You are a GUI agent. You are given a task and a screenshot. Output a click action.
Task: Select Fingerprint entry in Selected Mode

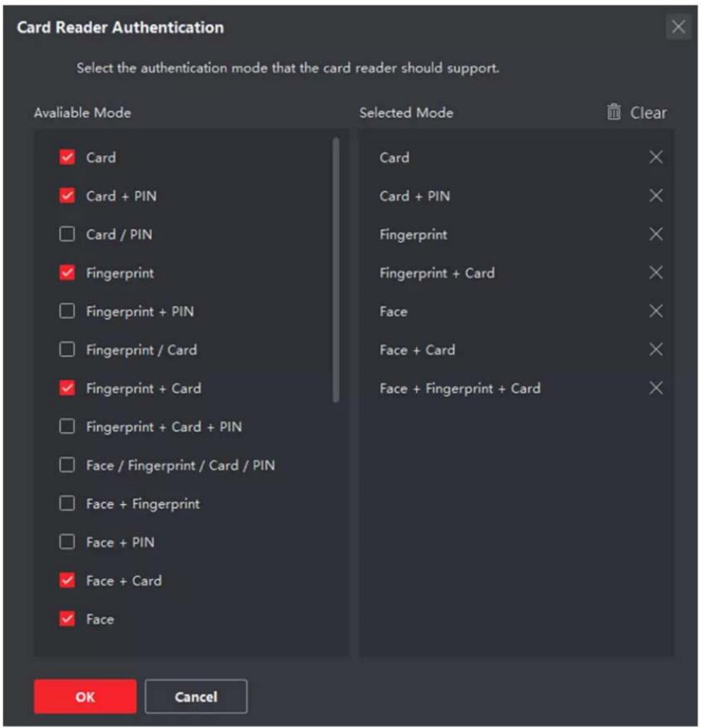click(x=413, y=234)
